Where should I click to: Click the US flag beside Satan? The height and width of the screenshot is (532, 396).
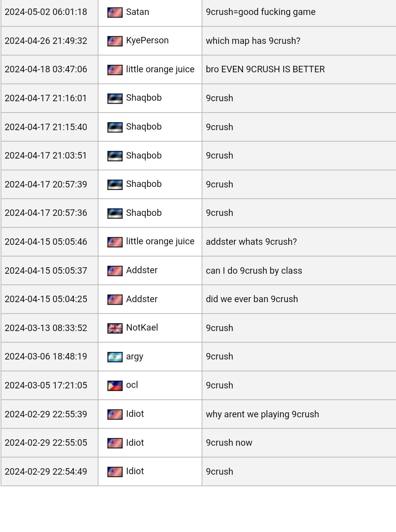[x=115, y=12]
